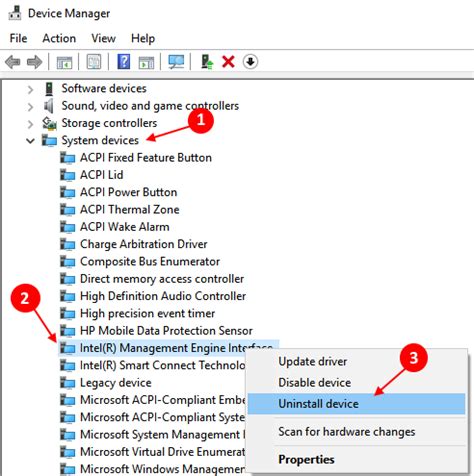Select Uninstall device in context menu
The height and width of the screenshot is (476, 474).
click(357, 404)
